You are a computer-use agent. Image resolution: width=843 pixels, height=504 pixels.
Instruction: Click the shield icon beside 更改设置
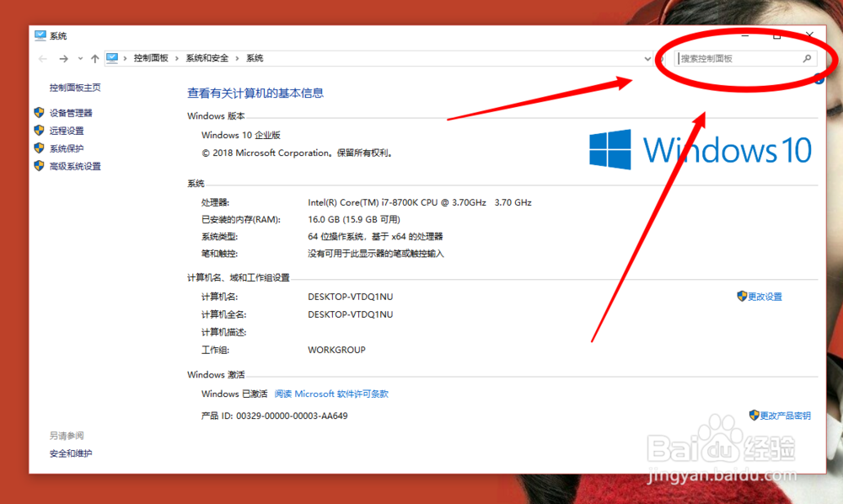[x=740, y=296]
